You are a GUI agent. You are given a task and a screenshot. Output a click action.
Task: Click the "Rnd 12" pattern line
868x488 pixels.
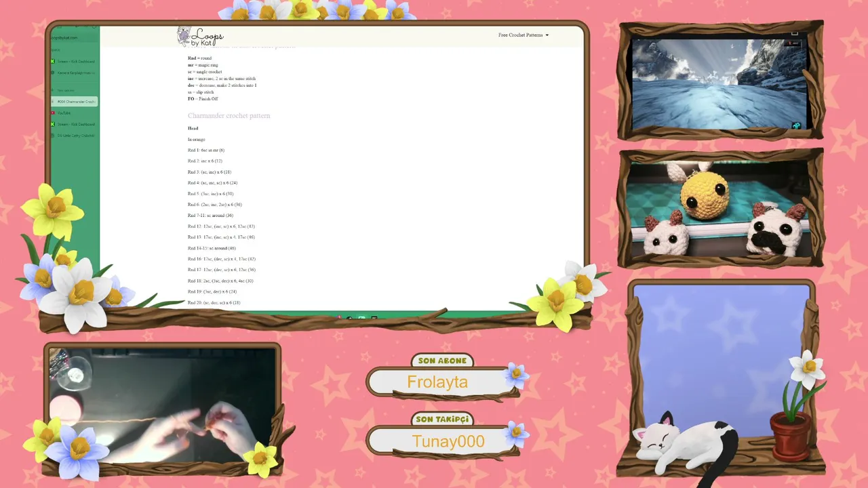221,226
